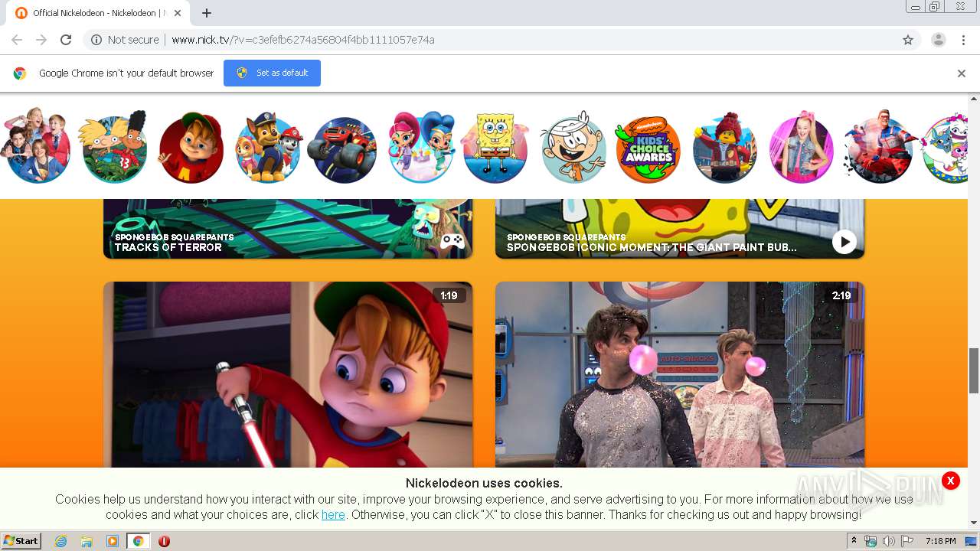The width and height of the screenshot is (980, 551).
Task: Open the Alvin lightsaber video thumbnail
Action: click(288, 374)
